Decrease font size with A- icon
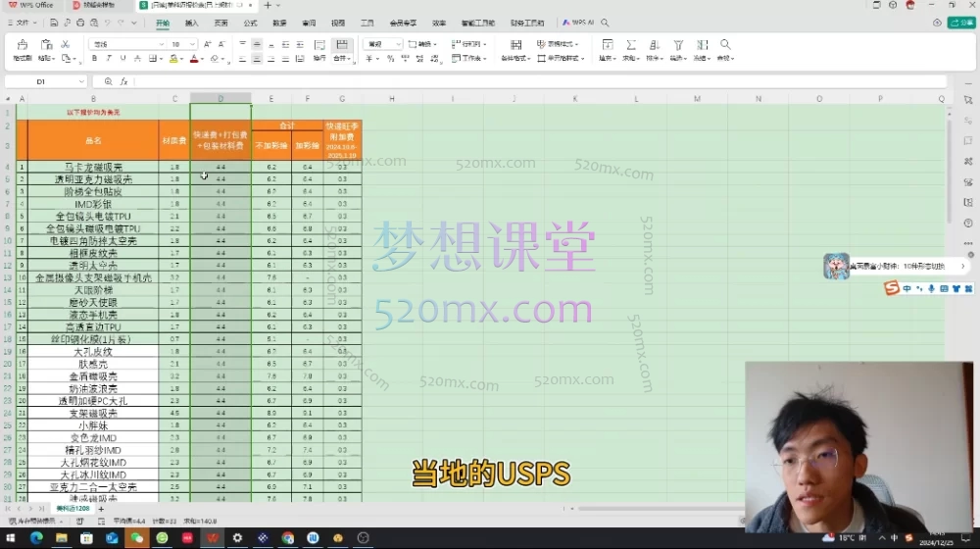 221,44
